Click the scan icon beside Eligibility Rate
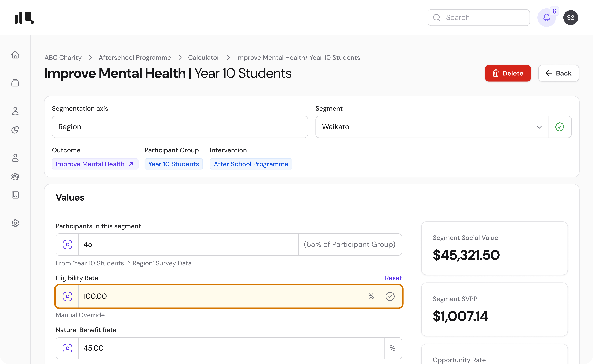The height and width of the screenshot is (364, 593). [67, 296]
